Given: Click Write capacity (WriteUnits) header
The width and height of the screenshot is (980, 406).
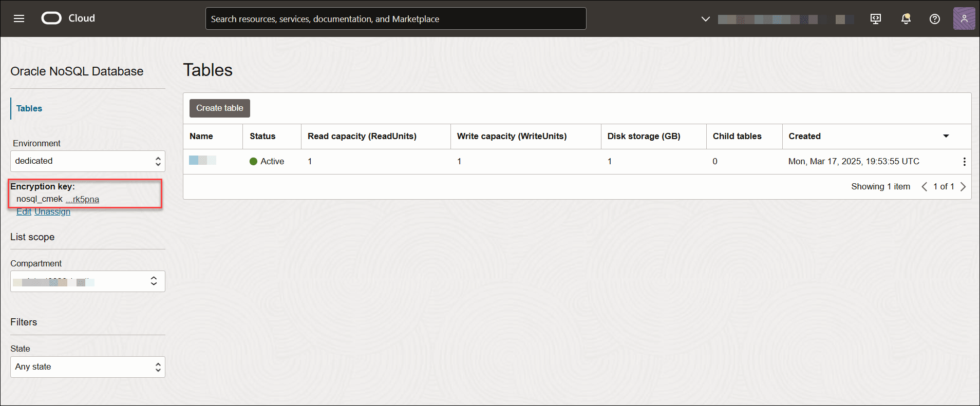Looking at the screenshot, I should click(x=512, y=136).
